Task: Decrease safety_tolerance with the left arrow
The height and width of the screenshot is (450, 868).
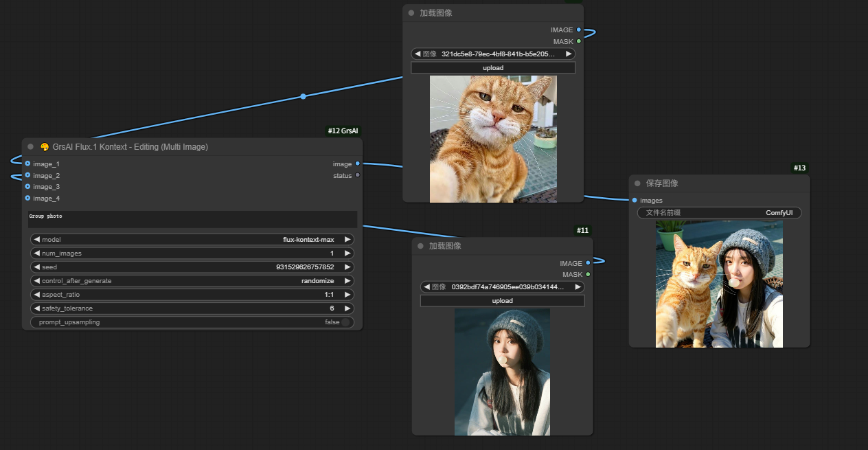Action: [37, 308]
